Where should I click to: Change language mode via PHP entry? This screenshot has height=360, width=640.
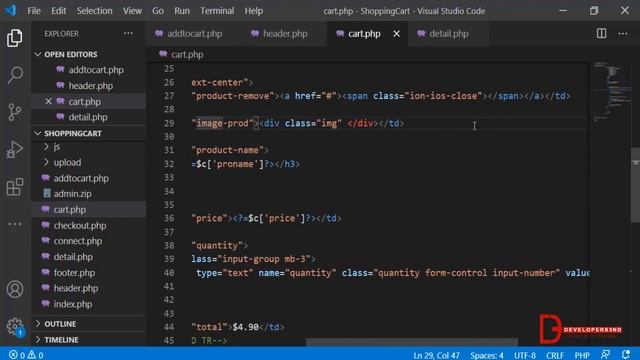(x=582, y=355)
